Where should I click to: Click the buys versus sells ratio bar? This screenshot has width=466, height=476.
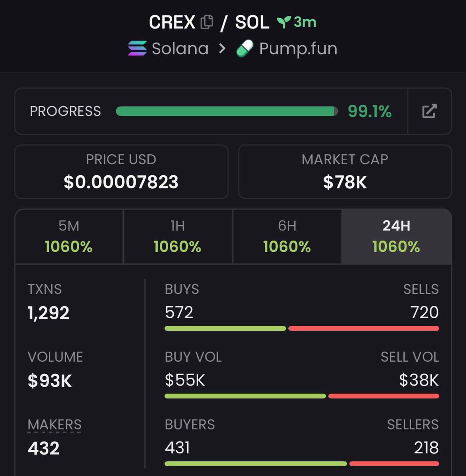pyautogui.click(x=301, y=328)
